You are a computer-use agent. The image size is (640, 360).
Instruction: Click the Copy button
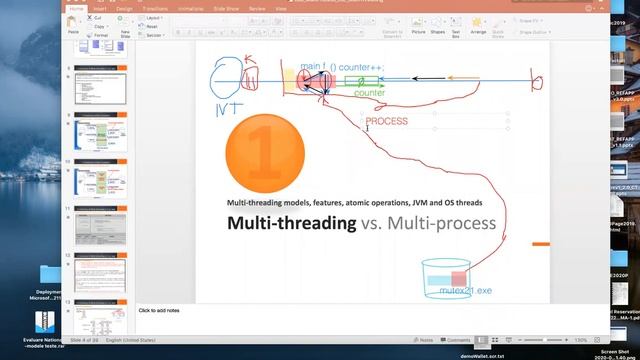point(97,27)
